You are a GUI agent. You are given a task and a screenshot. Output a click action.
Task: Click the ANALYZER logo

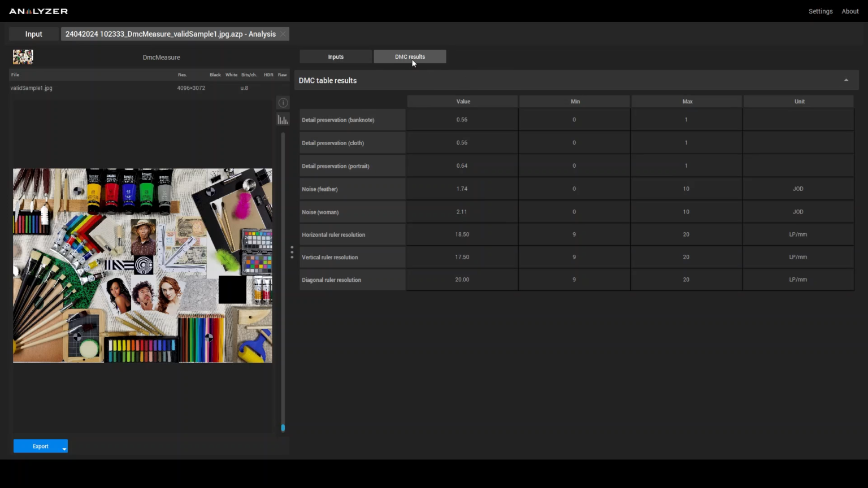(x=38, y=11)
